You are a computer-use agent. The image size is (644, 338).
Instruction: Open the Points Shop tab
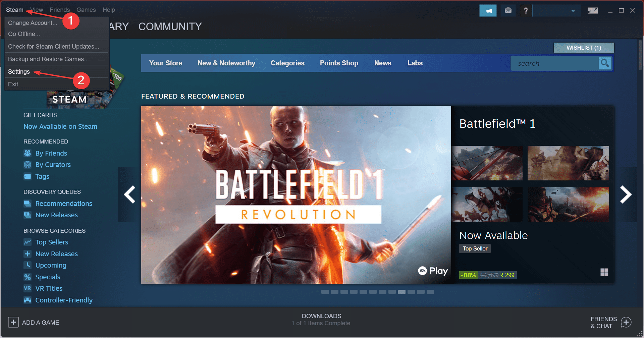point(339,63)
